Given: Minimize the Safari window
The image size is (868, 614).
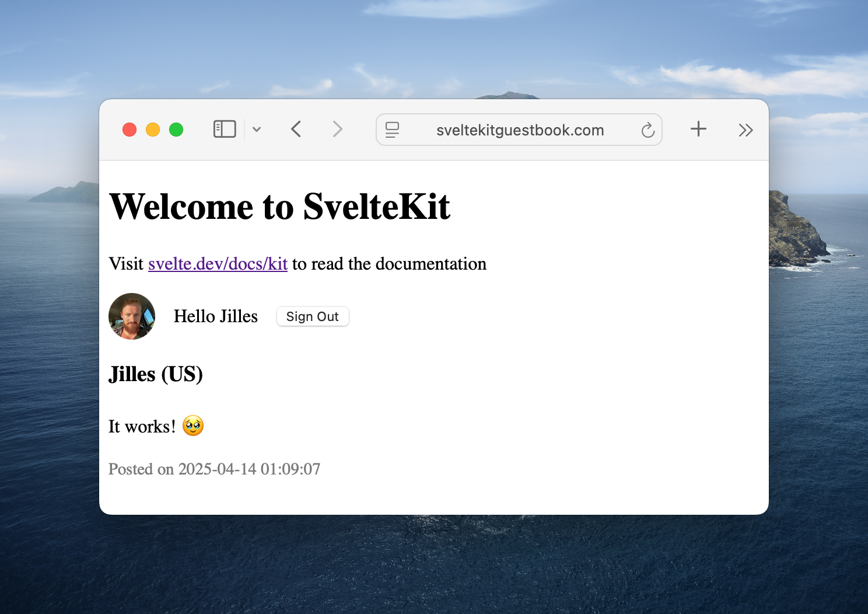Looking at the screenshot, I should click(153, 129).
